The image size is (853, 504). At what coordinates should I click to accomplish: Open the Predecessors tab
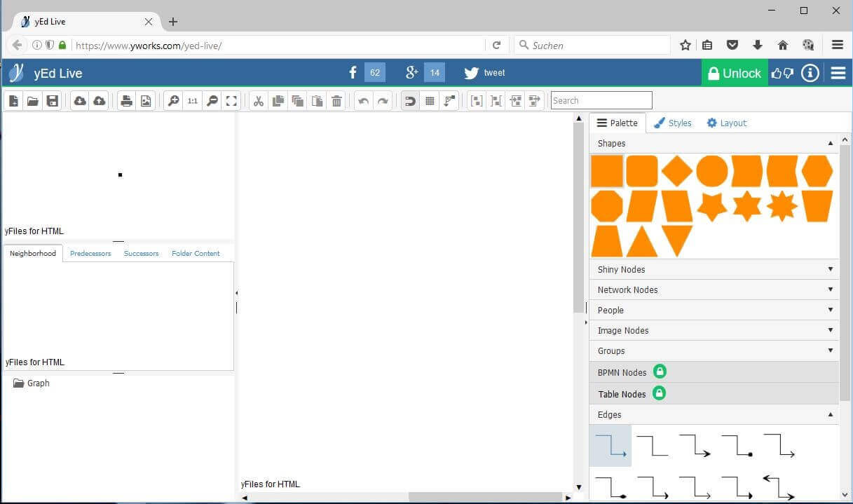click(x=90, y=254)
